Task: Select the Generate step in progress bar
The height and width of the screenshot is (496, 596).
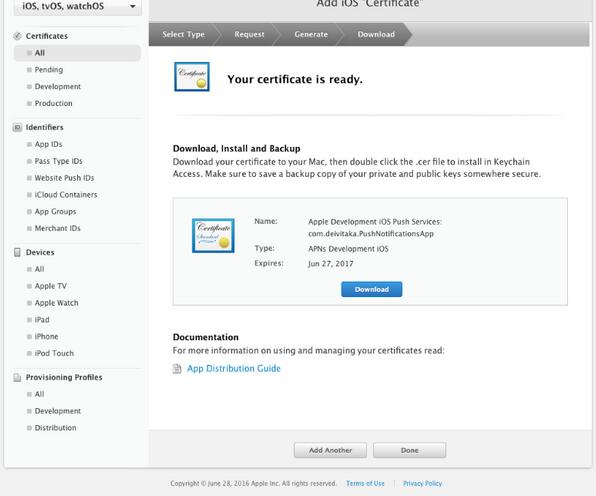Action: coord(311,35)
